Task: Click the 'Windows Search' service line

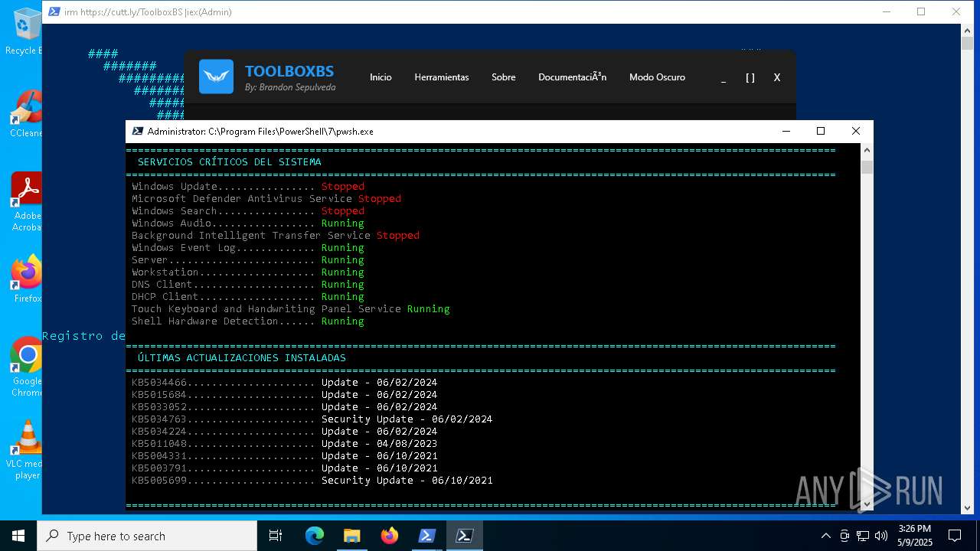Action: [248, 211]
